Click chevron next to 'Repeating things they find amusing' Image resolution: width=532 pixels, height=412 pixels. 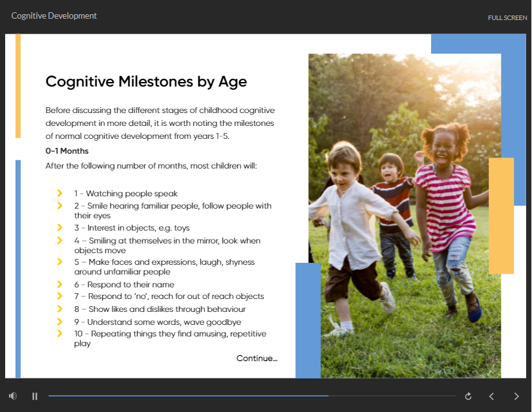click(60, 333)
